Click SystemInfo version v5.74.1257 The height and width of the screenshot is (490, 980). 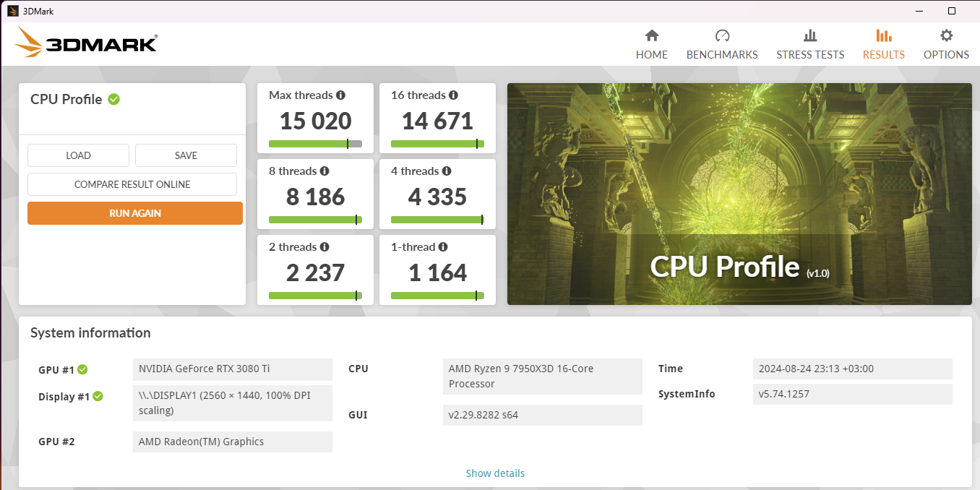853,394
